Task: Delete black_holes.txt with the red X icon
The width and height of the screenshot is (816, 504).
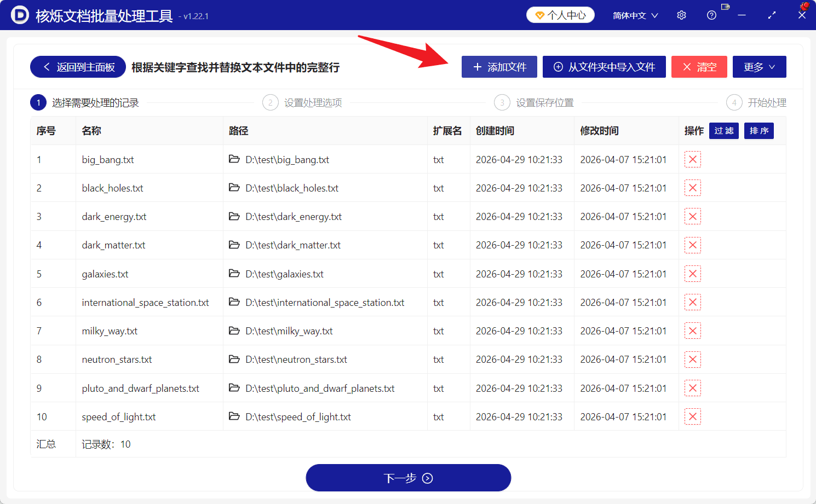Action: 692,188
